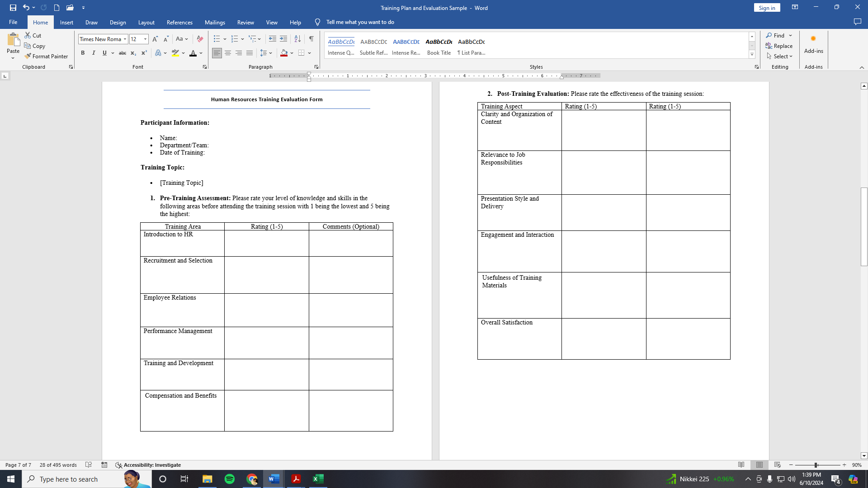
Task: Click the Grow Font size icon
Action: [156, 39]
